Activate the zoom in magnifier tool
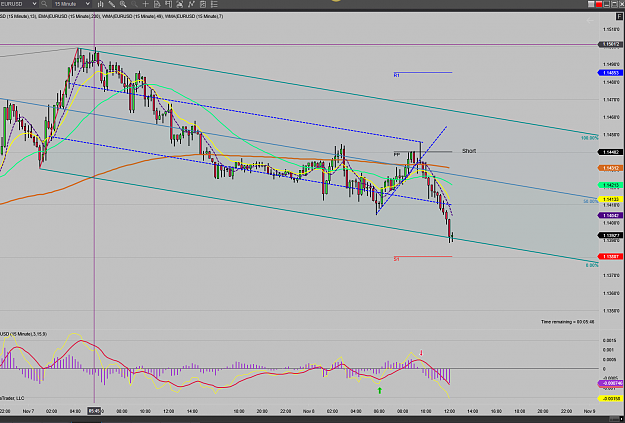Screen dimensions: 625x423 click(x=123, y=4)
